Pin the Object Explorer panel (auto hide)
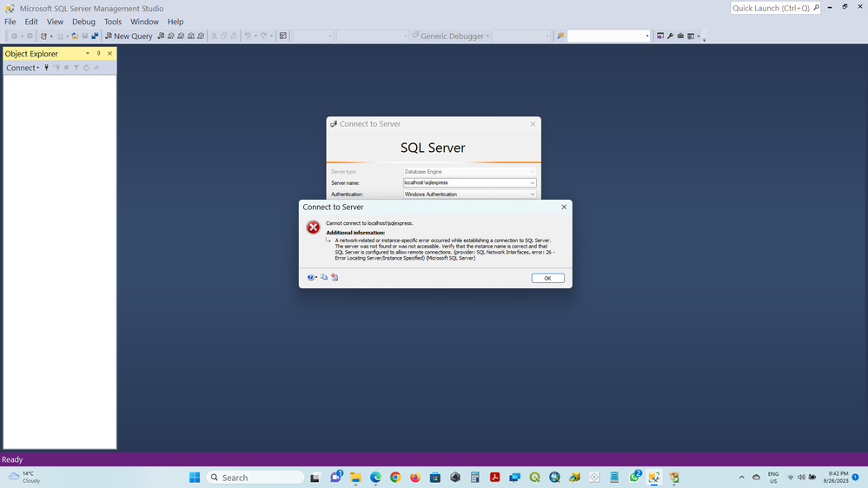The width and height of the screenshot is (868, 488). [x=98, y=54]
